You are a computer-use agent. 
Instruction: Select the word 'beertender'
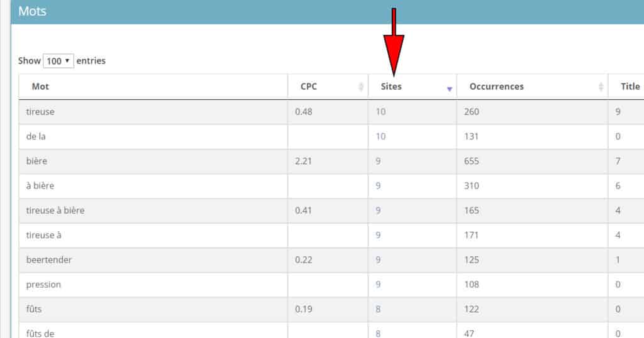(x=49, y=259)
